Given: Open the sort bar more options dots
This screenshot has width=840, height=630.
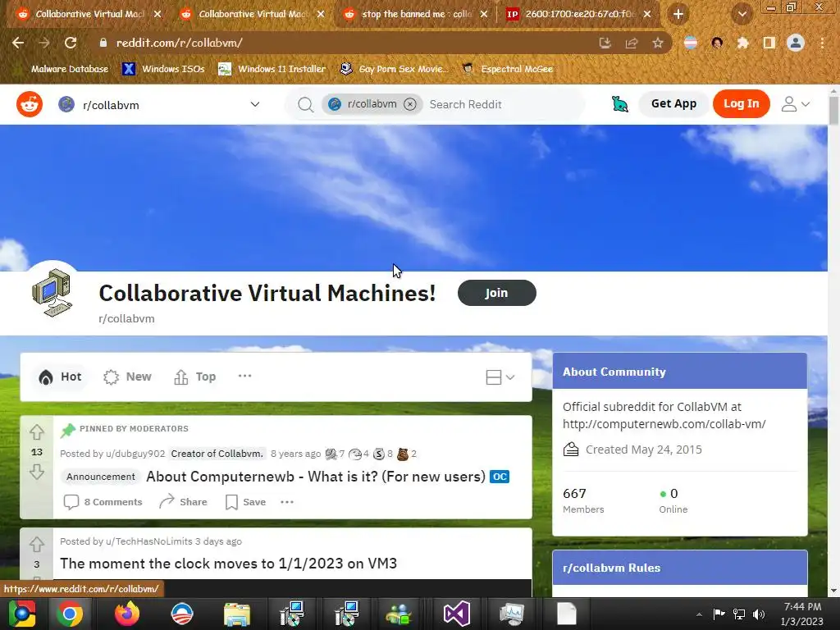Looking at the screenshot, I should pyautogui.click(x=244, y=376).
